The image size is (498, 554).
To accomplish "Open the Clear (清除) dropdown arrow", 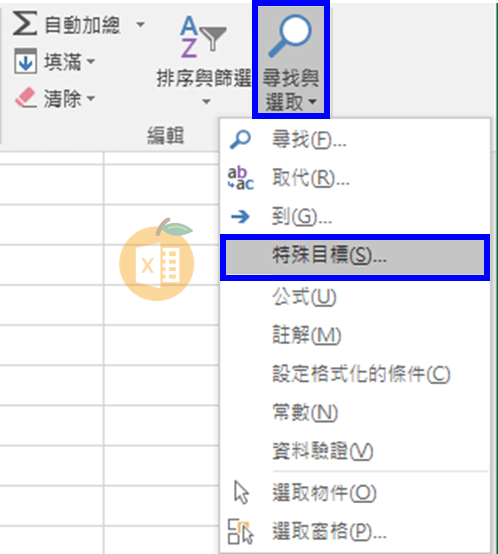I will pos(91,98).
